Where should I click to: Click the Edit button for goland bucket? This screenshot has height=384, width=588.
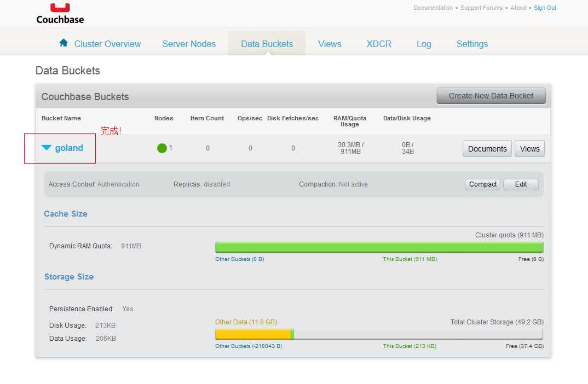[x=521, y=184]
